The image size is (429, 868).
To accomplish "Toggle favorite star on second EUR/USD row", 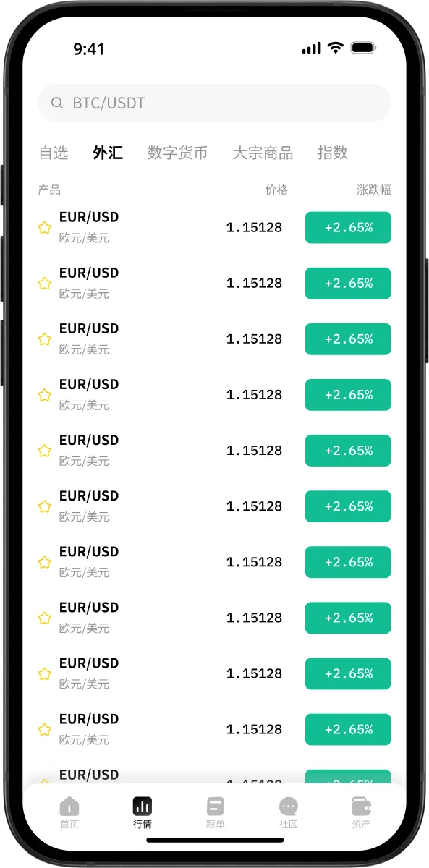I will [x=44, y=284].
